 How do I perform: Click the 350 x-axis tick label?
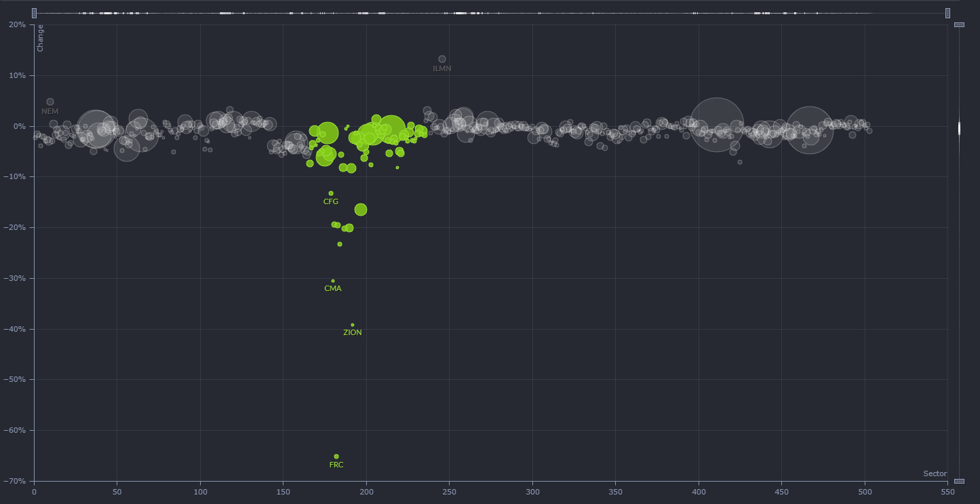coord(615,490)
